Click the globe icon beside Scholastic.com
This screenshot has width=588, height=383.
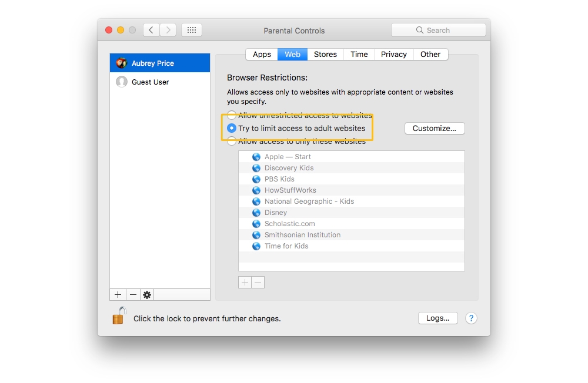(256, 224)
